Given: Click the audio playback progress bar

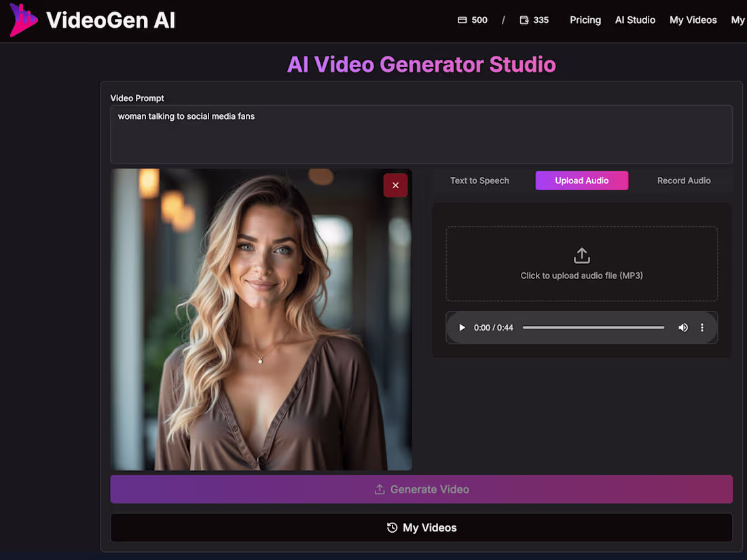Looking at the screenshot, I should click(593, 327).
